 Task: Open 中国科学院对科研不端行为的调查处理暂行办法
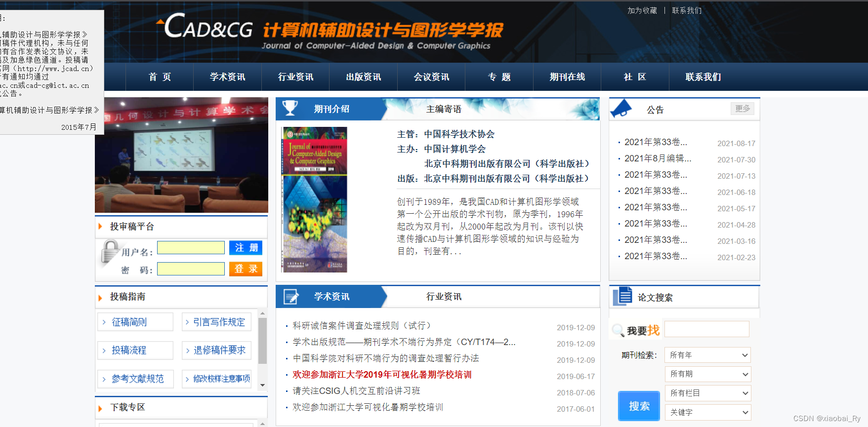coord(386,358)
